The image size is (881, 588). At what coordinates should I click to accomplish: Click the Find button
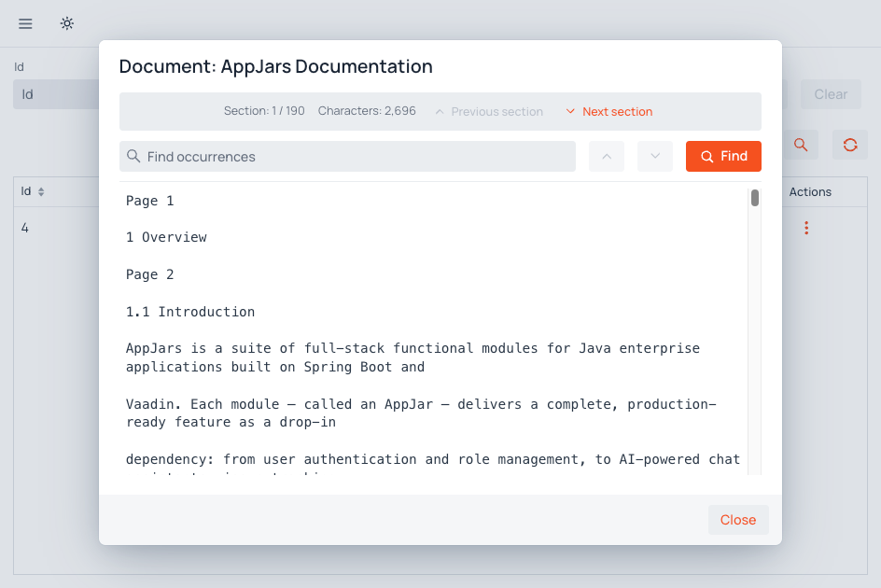tap(723, 156)
